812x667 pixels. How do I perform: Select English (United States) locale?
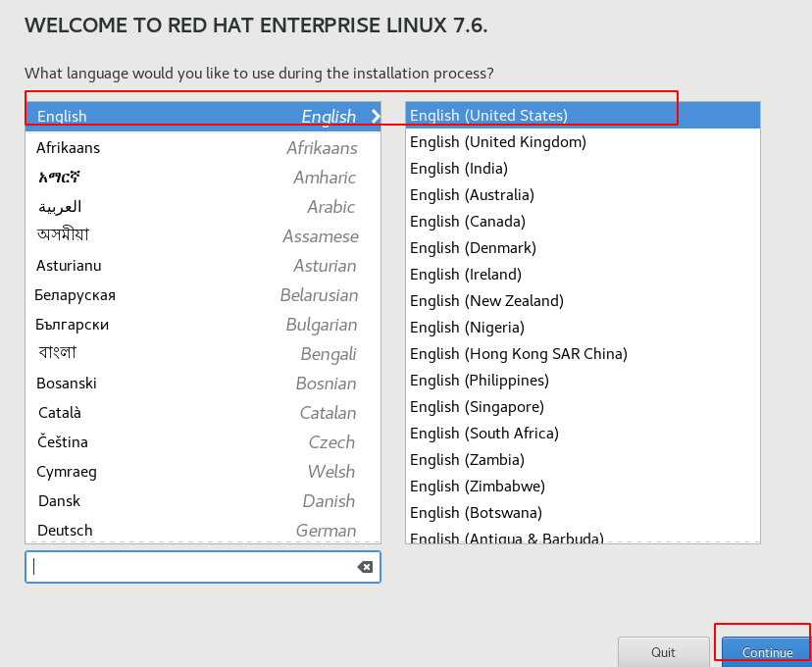click(584, 116)
